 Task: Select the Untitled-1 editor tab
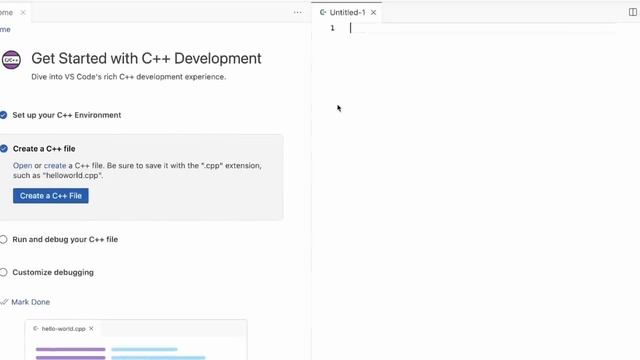347,12
